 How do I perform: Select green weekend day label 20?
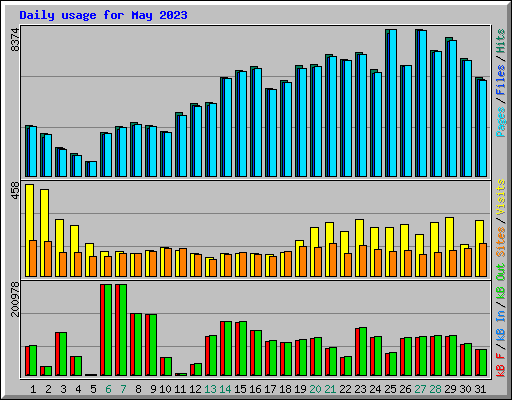(315, 389)
